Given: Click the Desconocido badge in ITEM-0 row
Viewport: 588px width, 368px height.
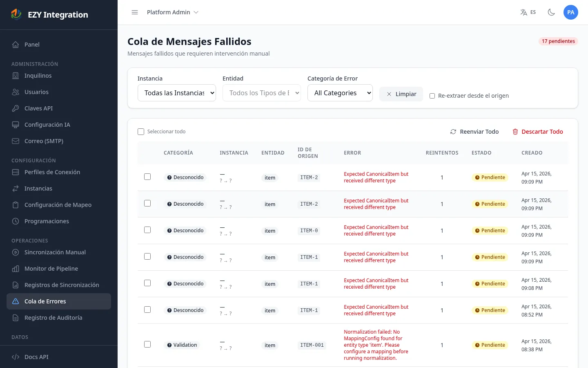Looking at the screenshot, I should 185,231.
